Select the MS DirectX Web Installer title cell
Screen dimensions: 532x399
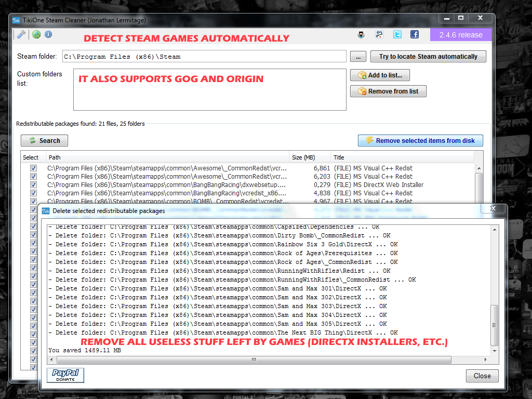[379, 184]
